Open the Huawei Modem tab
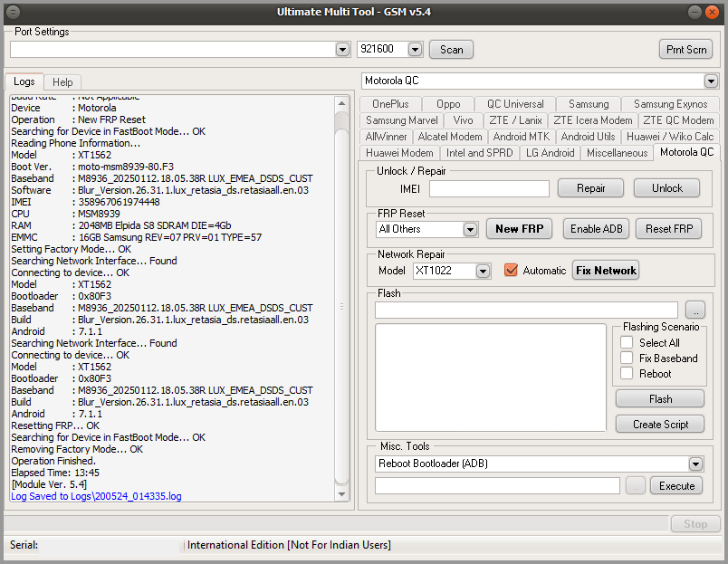Image resolution: width=728 pixels, height=564 pixels. tap(399, 153)
